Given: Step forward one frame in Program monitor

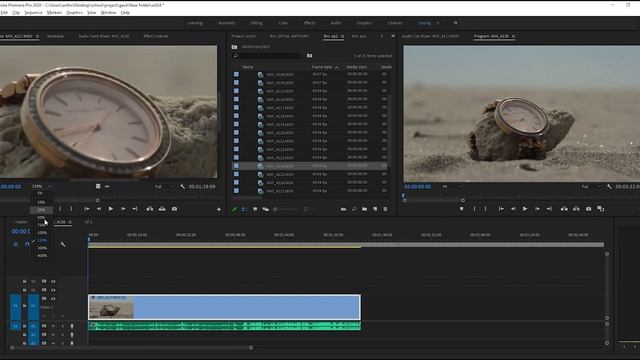Looking at the screenshot, I should [x=537, y=209].
